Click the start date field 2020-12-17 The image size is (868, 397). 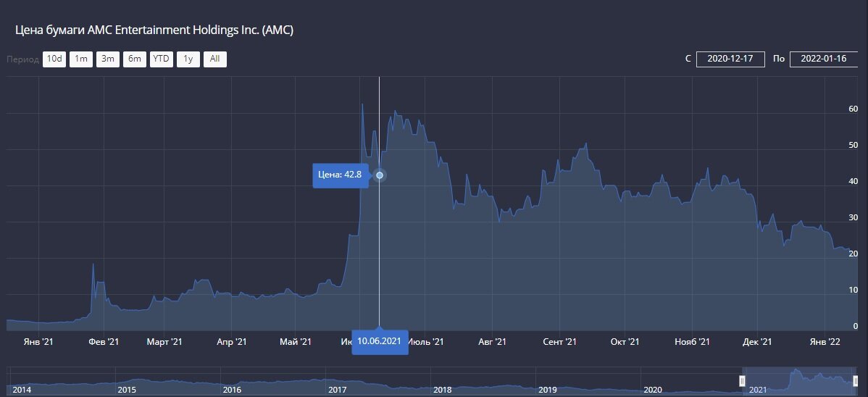(731, 59)
